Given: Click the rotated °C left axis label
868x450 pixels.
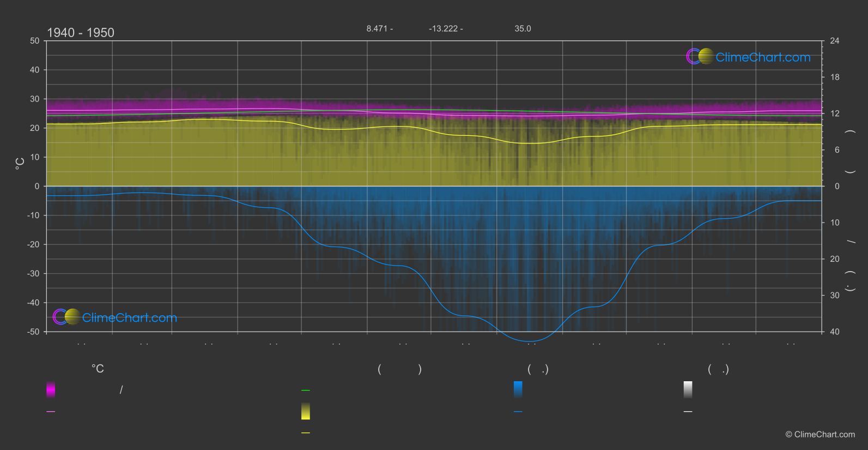Looking at the screenshot, I should (x=20, y=164).
